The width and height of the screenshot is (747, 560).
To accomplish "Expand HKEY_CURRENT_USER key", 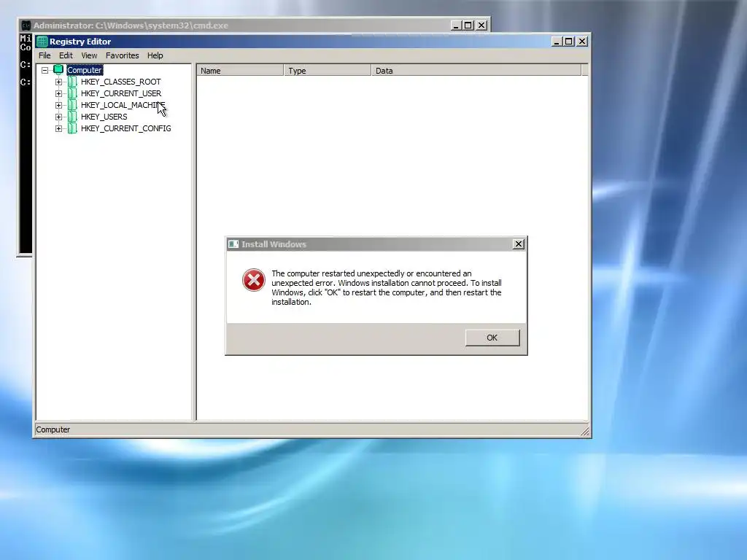I will pyautogui.click(x=58, y=93).
